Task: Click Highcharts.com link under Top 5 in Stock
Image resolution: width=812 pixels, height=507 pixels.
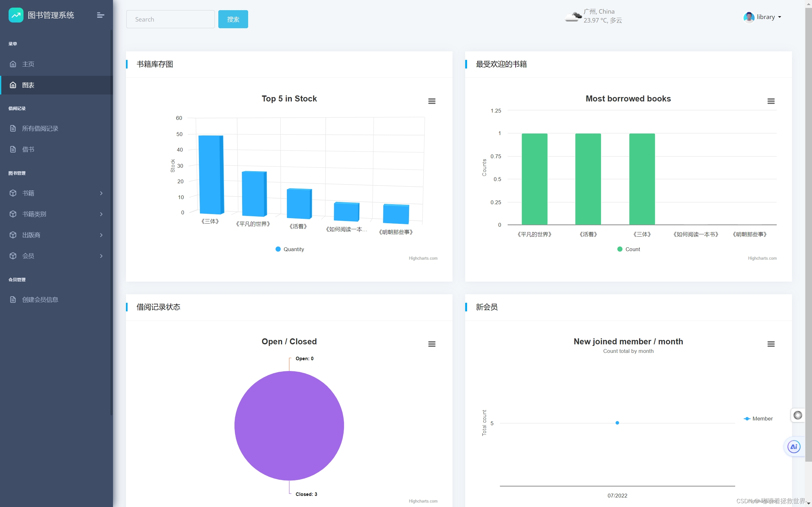Action: pyautogui.click(x=423, y=258)
